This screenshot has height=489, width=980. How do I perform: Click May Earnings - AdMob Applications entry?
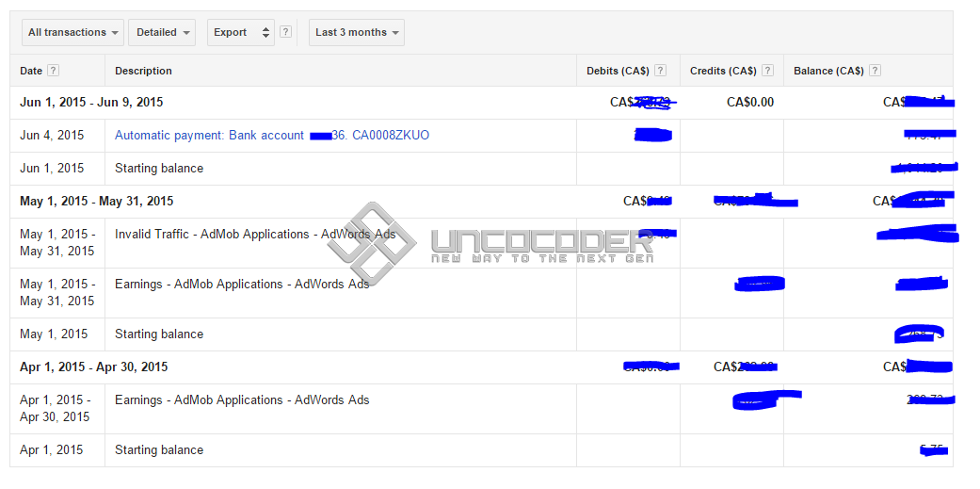(x=242, y=284)
